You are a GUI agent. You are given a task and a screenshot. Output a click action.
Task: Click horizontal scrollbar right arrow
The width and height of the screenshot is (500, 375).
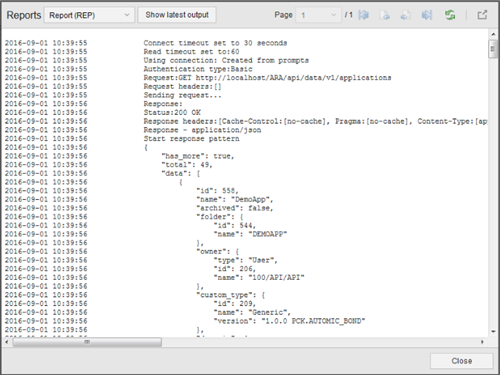(x=482, y=342)
